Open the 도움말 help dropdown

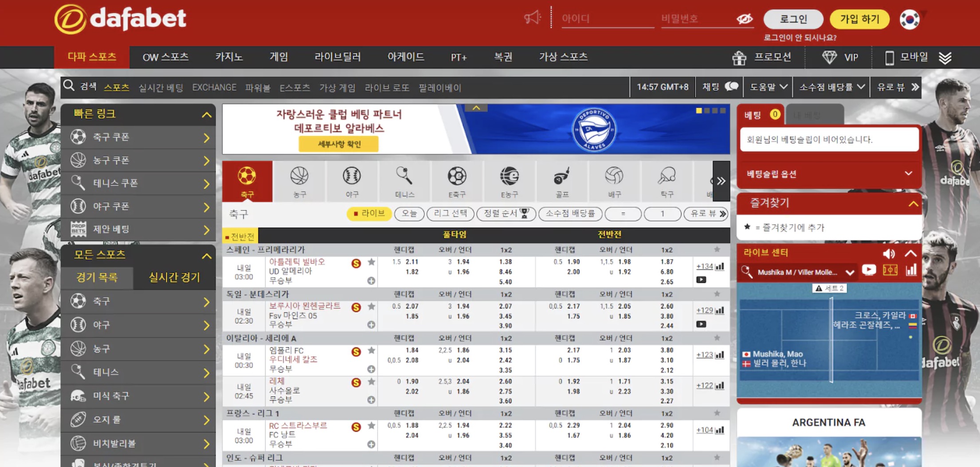[768, 87]
